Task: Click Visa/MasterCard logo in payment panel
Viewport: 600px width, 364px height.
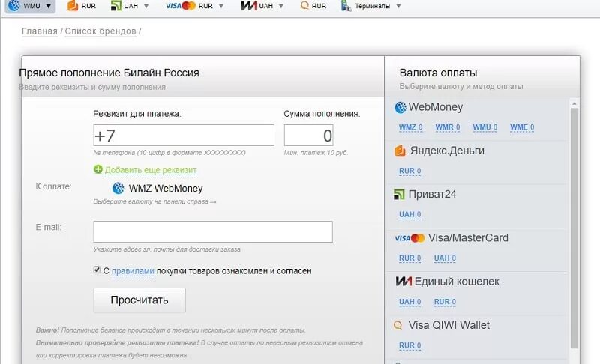Action: pyautogui.click(x=409, y=238)
